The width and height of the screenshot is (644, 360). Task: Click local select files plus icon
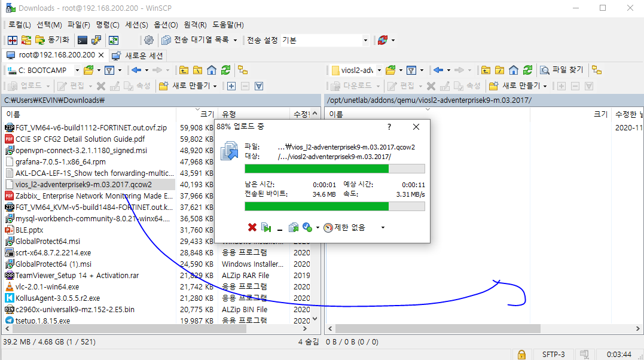point(231,86)
